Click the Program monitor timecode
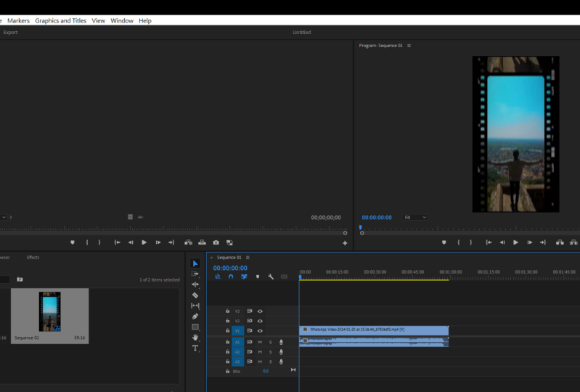This screenshot has width=580, height=392. (377, 218)
